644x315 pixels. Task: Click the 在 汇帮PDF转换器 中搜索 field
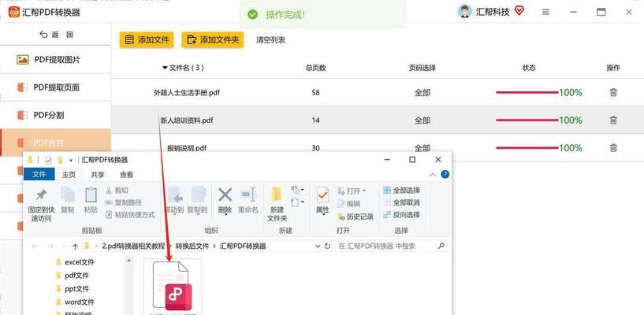pos(392,246)
